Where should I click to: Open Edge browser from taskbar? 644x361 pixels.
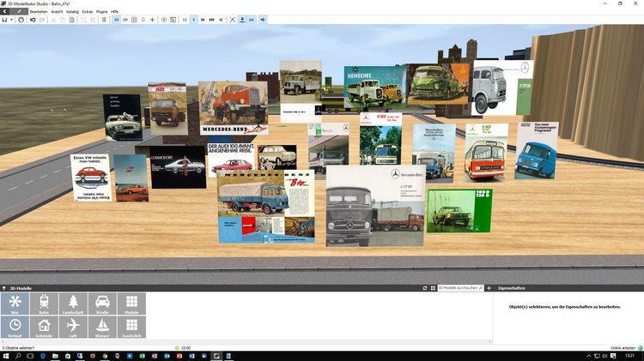tap(43, 356)
